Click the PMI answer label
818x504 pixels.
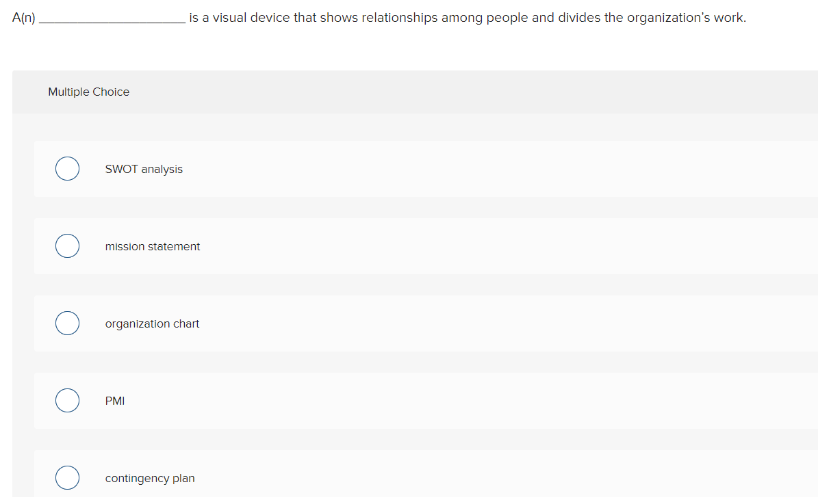coord(114,401)
